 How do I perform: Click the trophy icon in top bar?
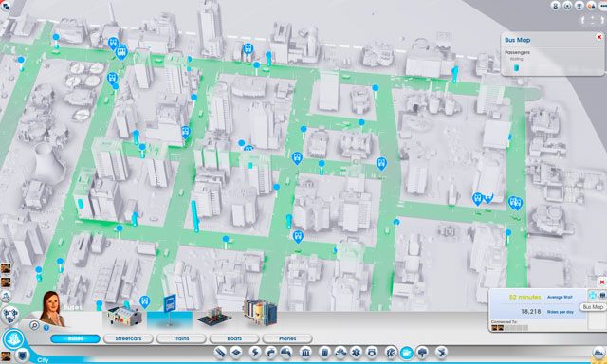tap(579, 6)
